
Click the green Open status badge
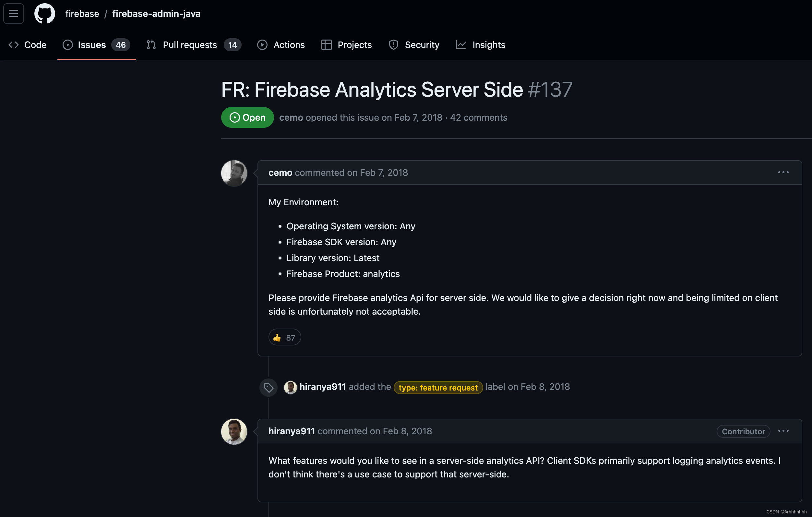click(x=247, y=117)
